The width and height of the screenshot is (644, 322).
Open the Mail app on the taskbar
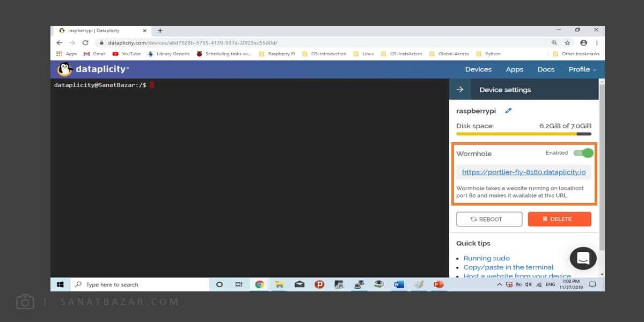(299, 284)
